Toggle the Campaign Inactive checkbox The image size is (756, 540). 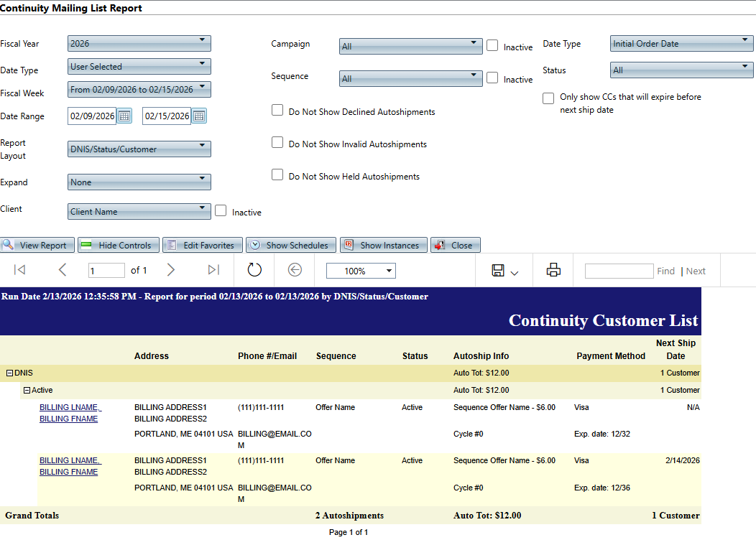point(492,45)
